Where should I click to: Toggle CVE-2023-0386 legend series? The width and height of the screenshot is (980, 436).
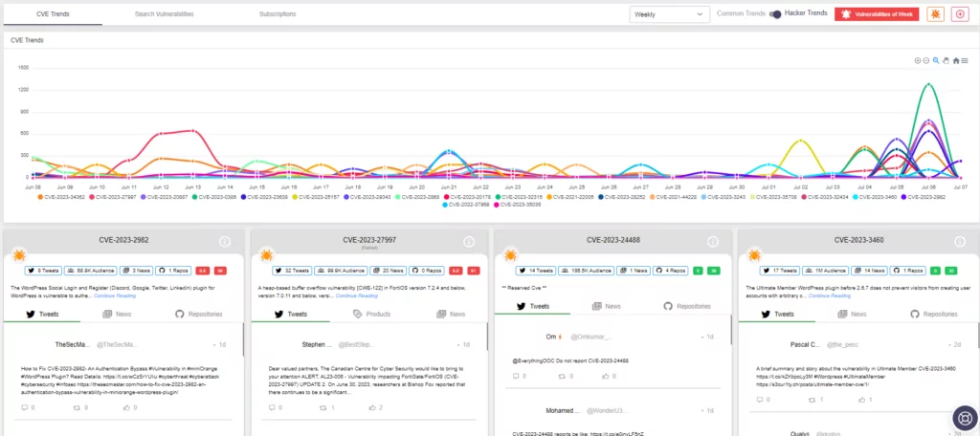click(215, 197)
